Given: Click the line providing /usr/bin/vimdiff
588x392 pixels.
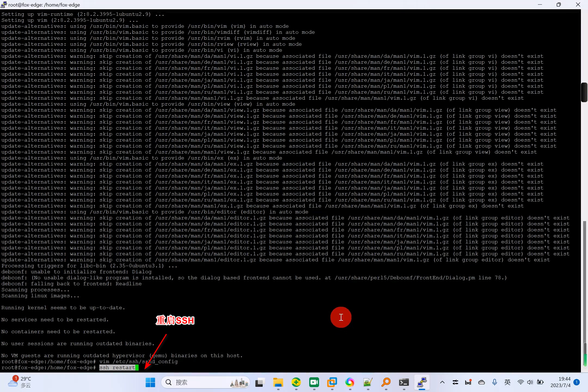Looking at the screenshot, I should click(x=158, y=32).
